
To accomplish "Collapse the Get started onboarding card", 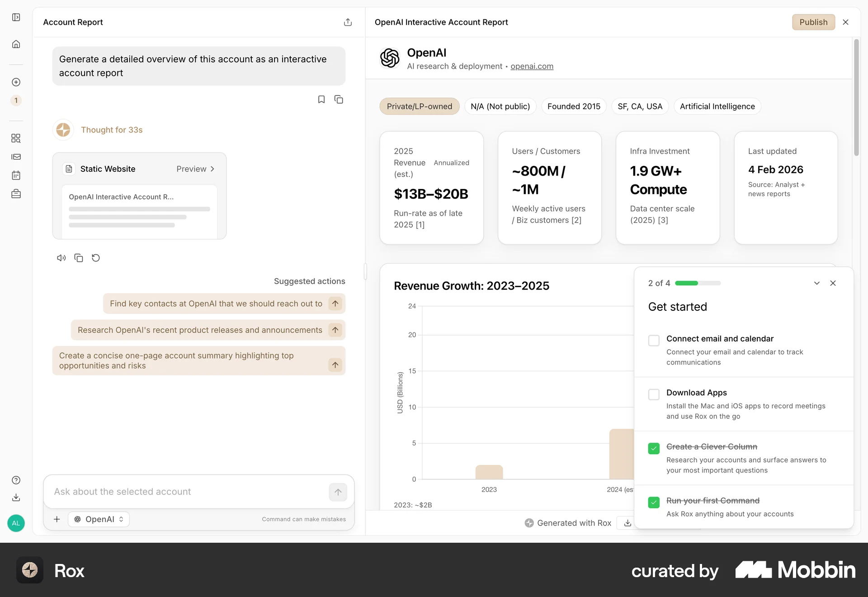I will (816, 283).
